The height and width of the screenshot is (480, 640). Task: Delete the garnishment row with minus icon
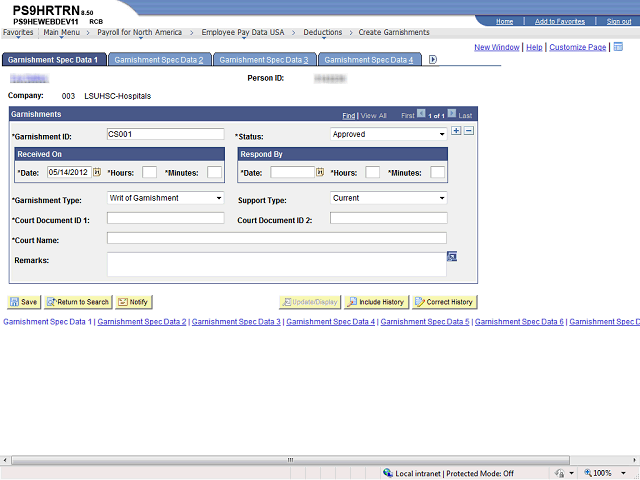pyautogui.click(x=468, y=131)
